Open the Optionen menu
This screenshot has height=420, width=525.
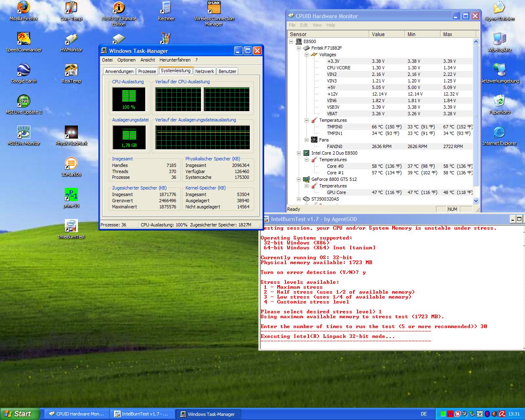[126, 60]
